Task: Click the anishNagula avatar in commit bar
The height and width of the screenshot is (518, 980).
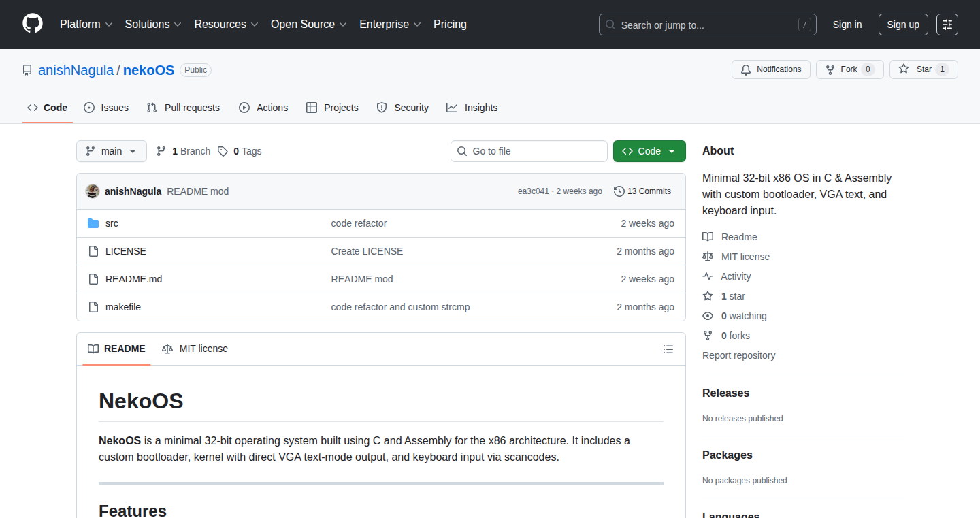Action: [x=93, y=191]
